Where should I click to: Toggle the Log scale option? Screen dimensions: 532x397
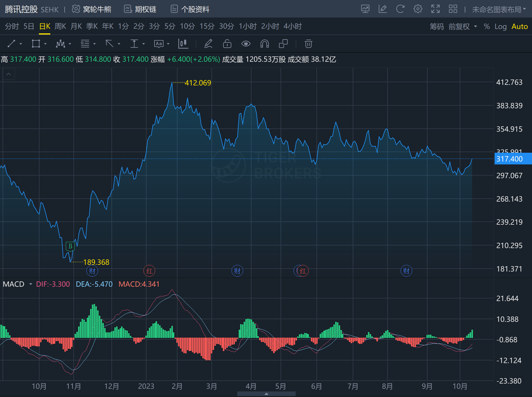click(500, 27)
